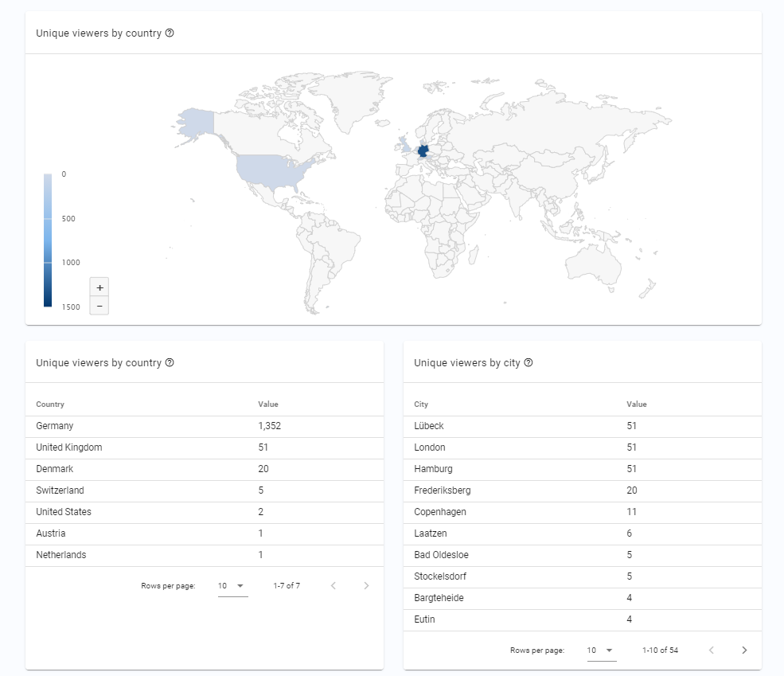Image resolution: width=784 pixels, height=676 pixels.
Task: Select the Germany row in country table
Action: pos(119,425)
